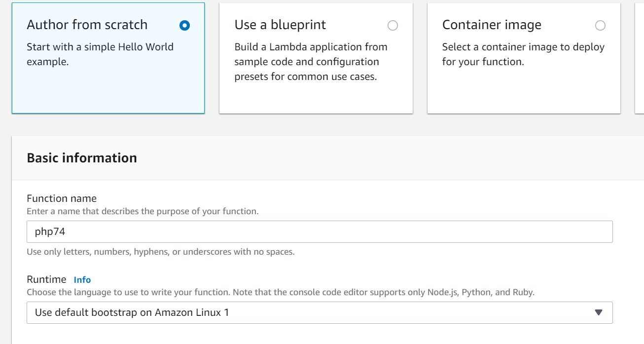Open the Info link beside Runtime
The width and height of the screenshot is (644, 344).
coord(82,280)
